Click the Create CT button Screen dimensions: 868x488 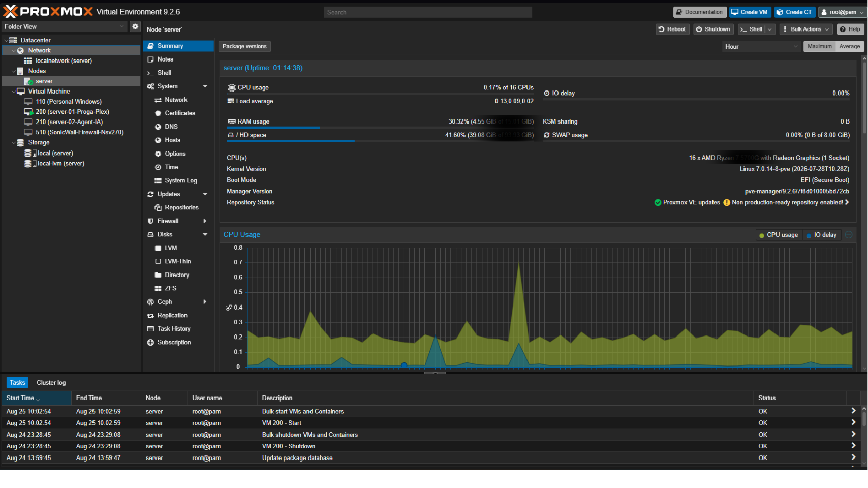tap(795, 12)
